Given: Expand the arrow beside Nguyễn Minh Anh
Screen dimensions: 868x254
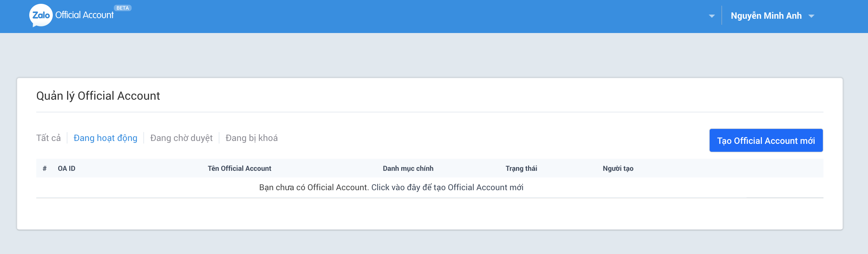Looking at the screenshot, I should [x=811, y=16].
